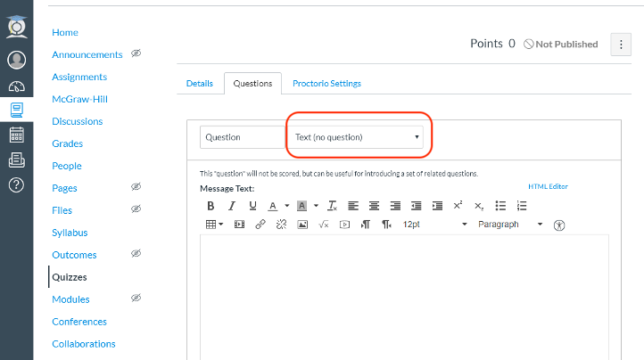This screenshot has height=360, width=644.
Task: Switch to the Proctorio Settings tab
Action: pos(327,84)
